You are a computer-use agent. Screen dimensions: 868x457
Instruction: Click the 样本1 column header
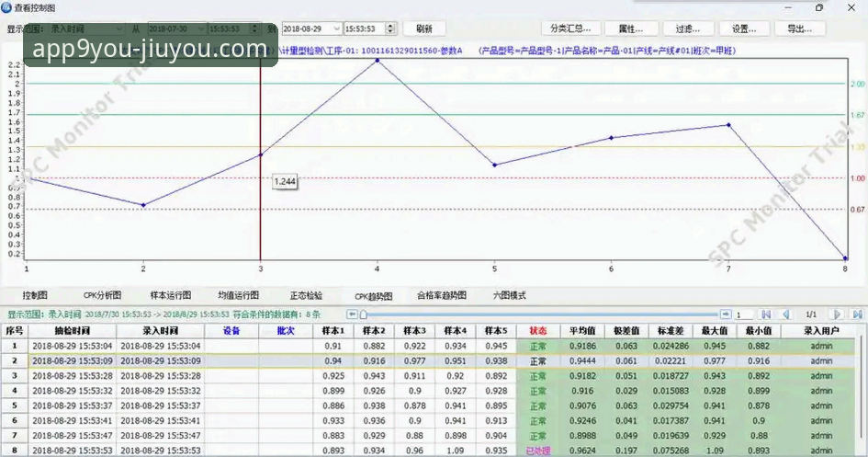tap(333, 331)
